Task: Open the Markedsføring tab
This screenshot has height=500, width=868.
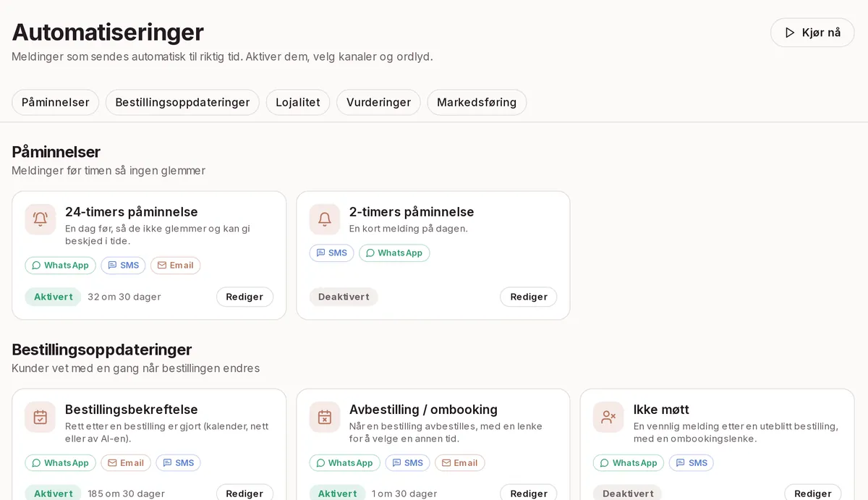Action: 477,102
